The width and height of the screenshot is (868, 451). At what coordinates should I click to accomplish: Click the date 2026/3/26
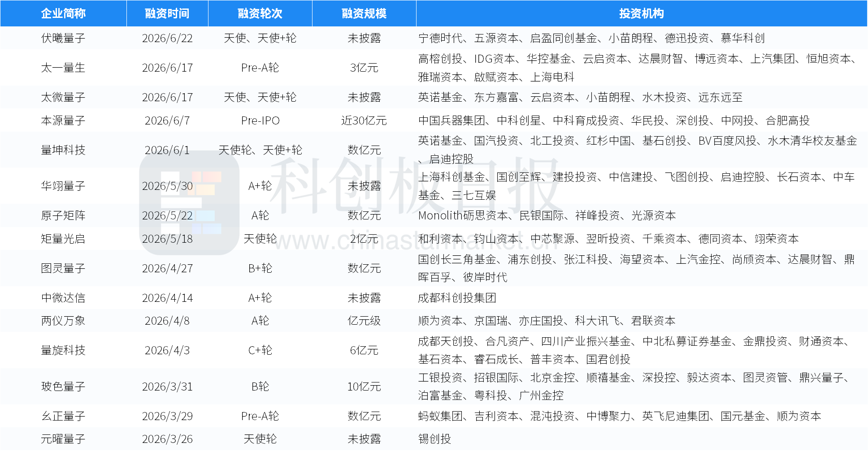pyautogui.click(x=167, y=439)
